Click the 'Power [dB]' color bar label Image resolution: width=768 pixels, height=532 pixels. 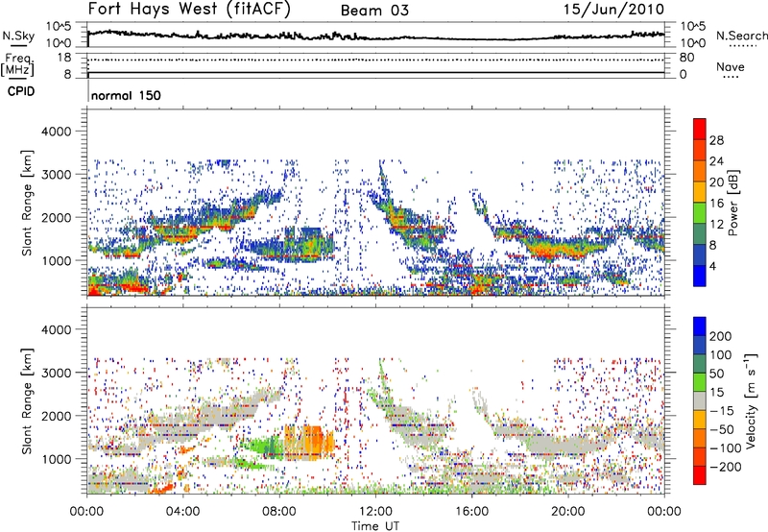(732, 203)
